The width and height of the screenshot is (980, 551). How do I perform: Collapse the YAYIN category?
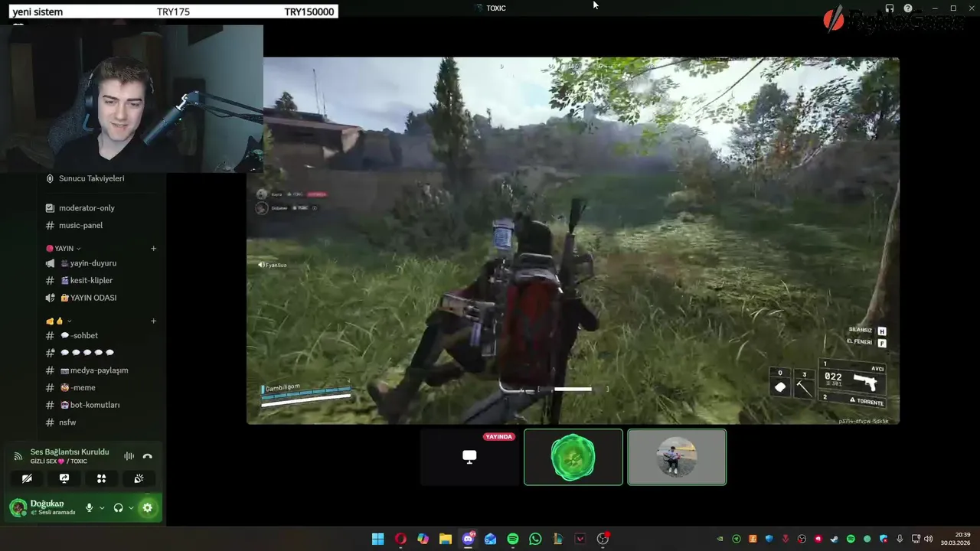click(x=64, y=249)
